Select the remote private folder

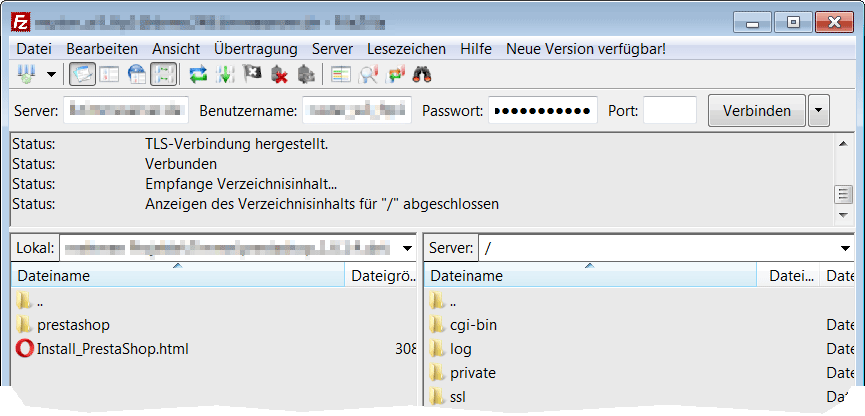pos(473,373)
